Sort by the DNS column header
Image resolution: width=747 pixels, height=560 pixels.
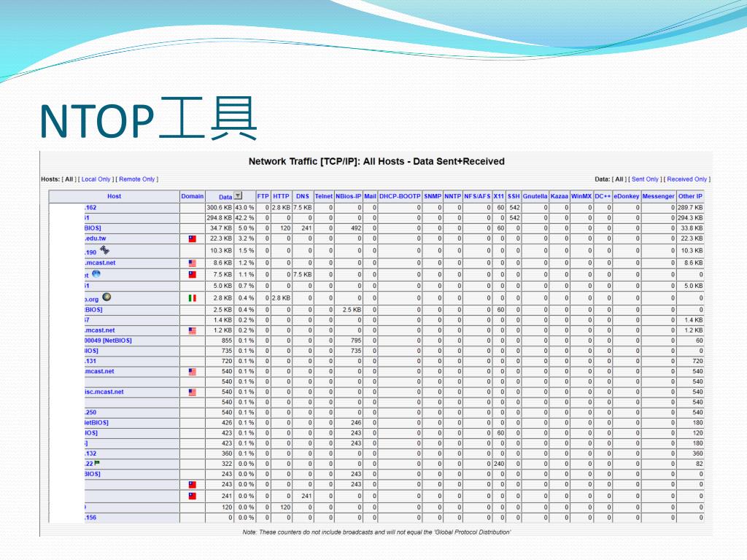click(303, 196)
